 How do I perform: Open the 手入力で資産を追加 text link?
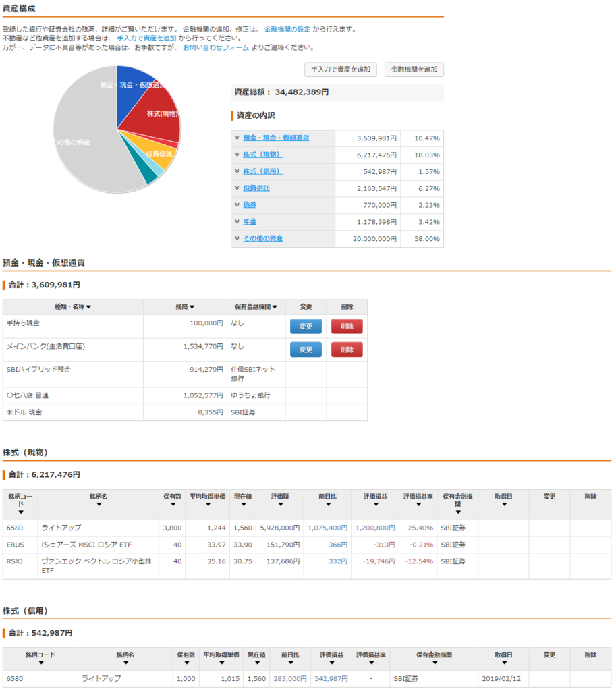(146, 38)
